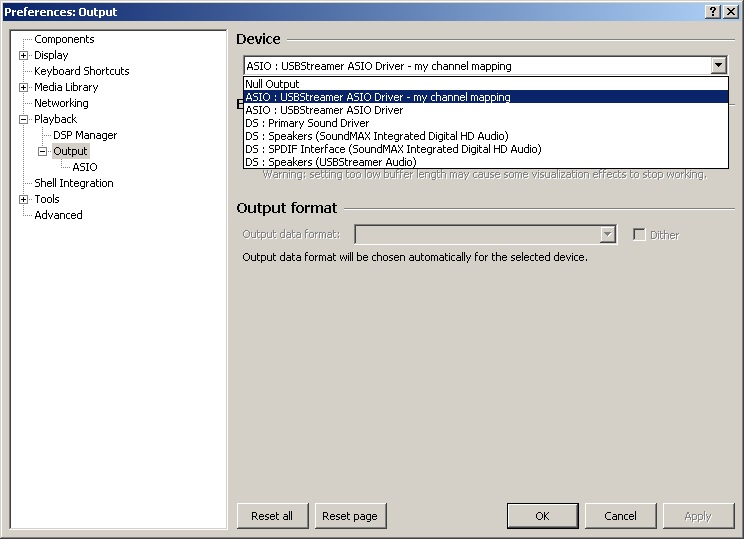Pick DS : SPDIF Interface SoundMAX option
The image size is (744, 539).
(392, 149)
